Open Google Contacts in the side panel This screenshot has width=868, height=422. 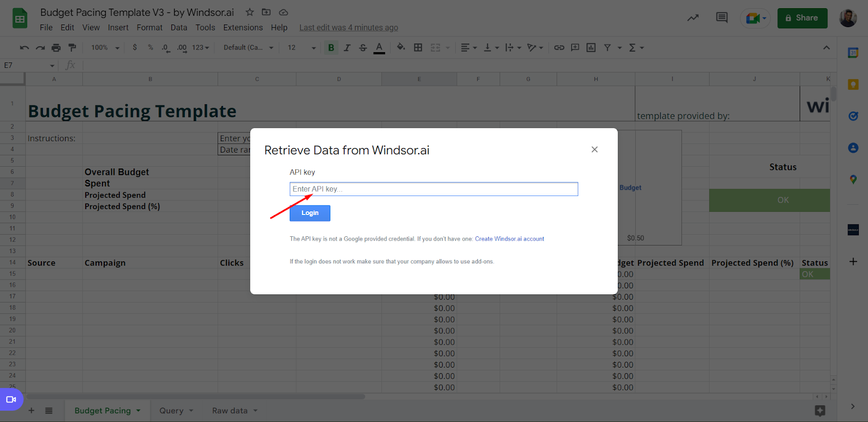[853, 148]
